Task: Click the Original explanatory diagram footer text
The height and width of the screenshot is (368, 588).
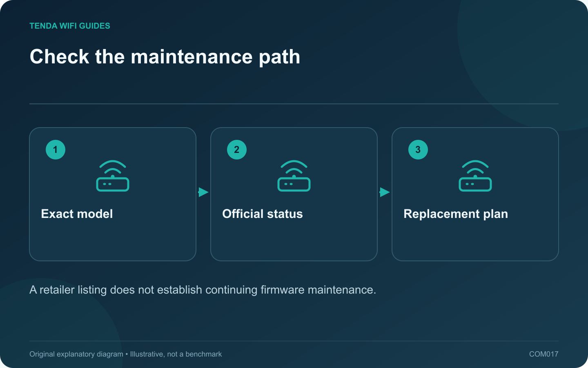Action: (126, 354)
